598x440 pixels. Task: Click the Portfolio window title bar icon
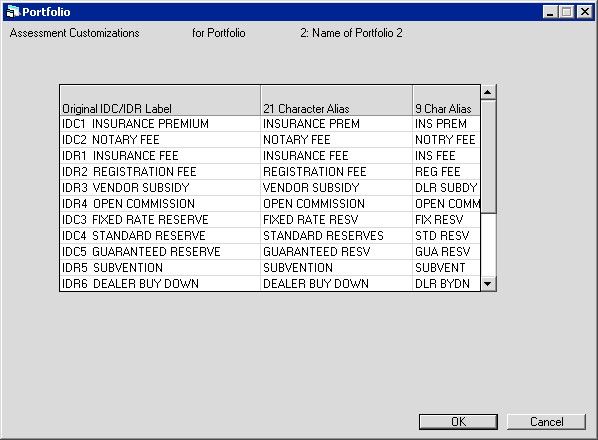click(13, 12)
